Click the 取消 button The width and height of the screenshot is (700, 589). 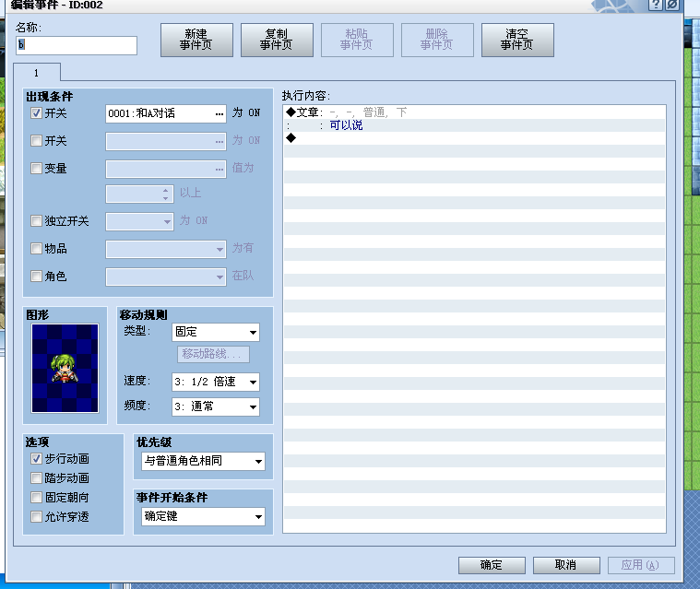click(x=566, y=565)
